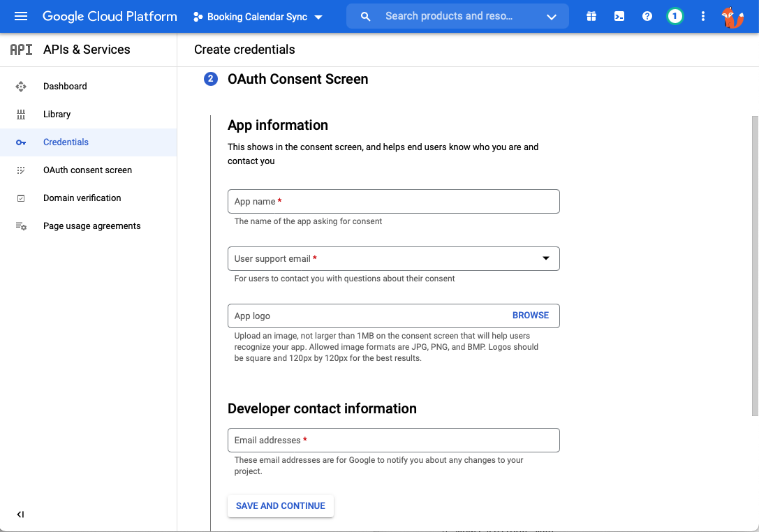Image resolution: width=759 pixels, height=532 pixels.
Task: Click the account avatar in top right
Action: point(732,16)
